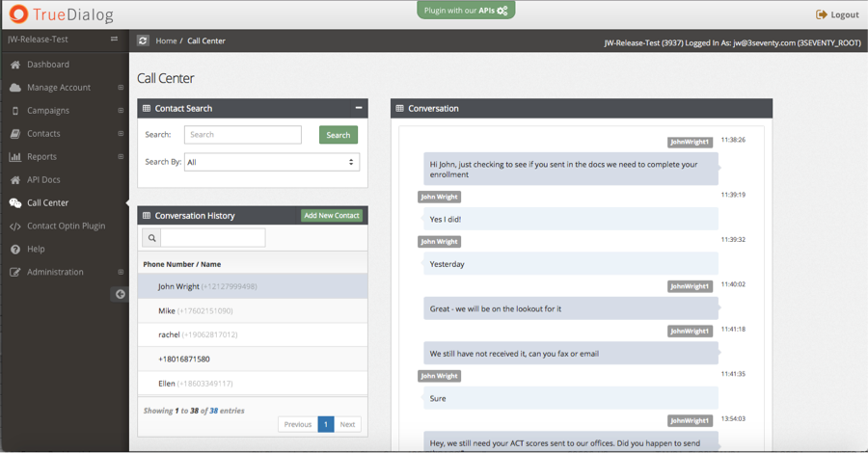Screen dimensions: 868x453
Task: Select the +18016871580 conversation row
Action: (253, 359)
